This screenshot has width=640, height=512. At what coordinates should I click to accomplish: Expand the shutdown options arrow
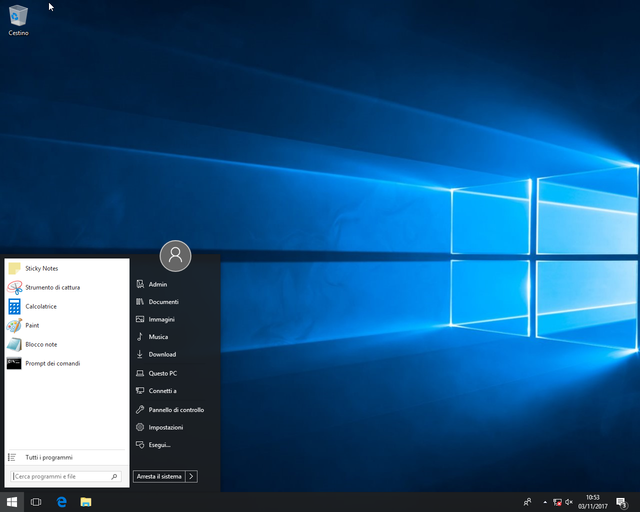[191, 476]
